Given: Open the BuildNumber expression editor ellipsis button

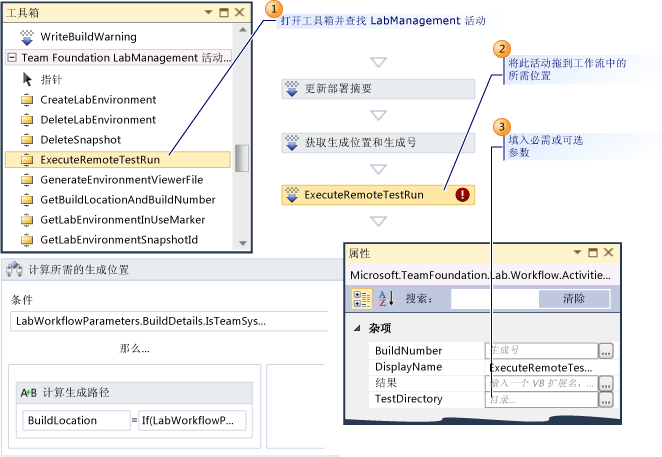Looking at the screenshot, I should tap(605, 351).
